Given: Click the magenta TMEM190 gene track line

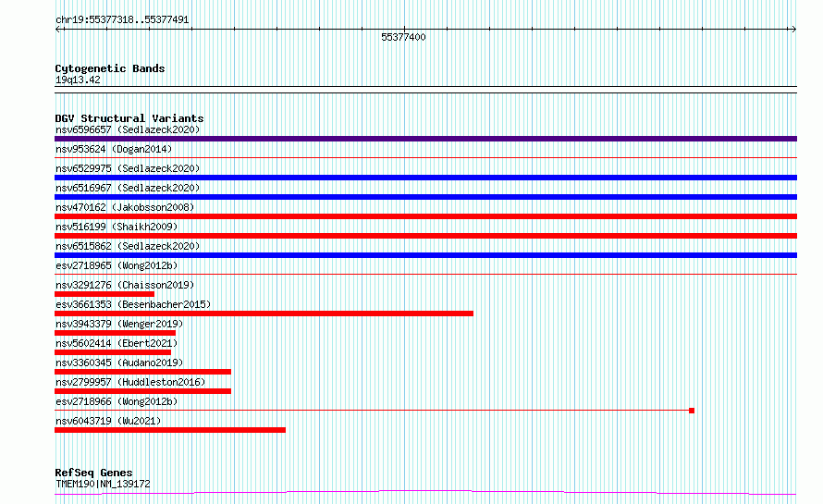Looking at the screenshot, I should 425,493.
